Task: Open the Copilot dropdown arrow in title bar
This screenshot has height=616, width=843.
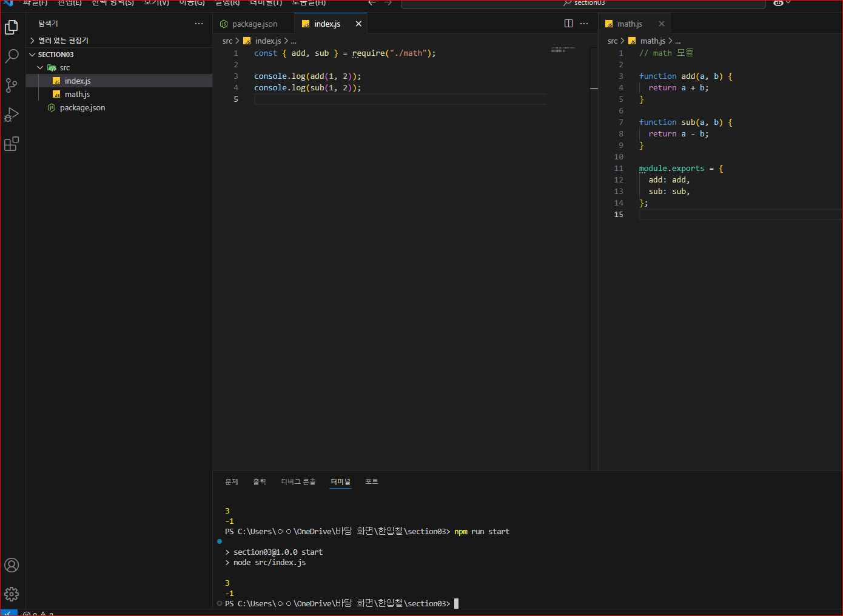Action: click(x=788, y=3)
